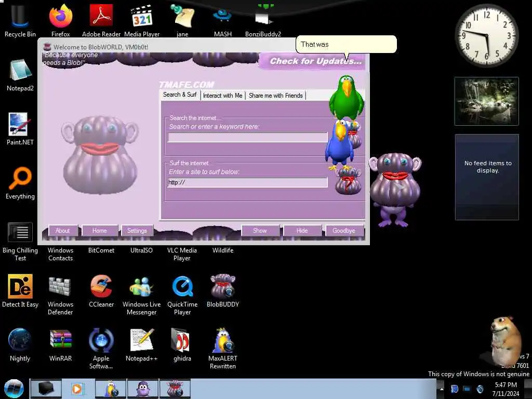Open the Windows Defender desktop icon
Image resolution: width=532 pixels, height=399 pixels.
[60, 295]
